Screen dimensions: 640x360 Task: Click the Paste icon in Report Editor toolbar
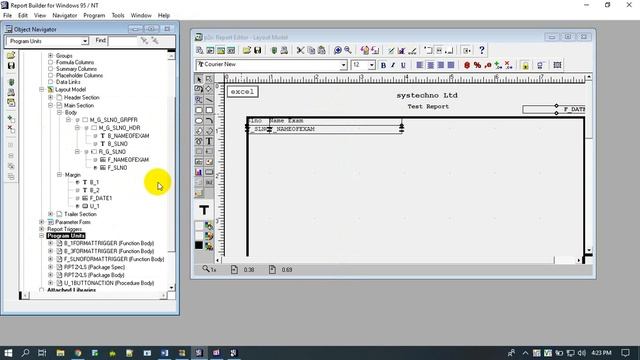(x=322, y=50)
